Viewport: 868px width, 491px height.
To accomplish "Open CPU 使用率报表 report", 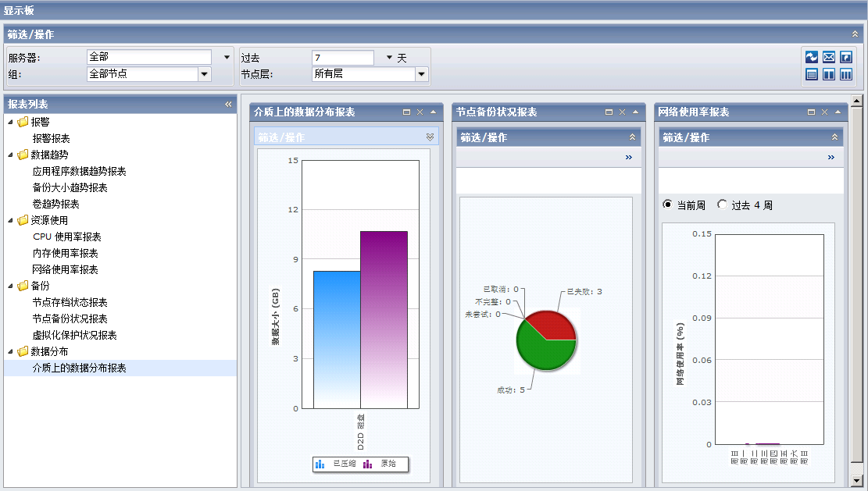I will [67, 237].
